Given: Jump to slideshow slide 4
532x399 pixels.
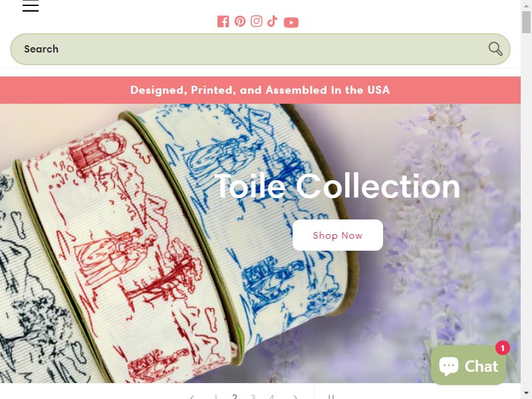Looking at the screenshot, I should tap(271, 396).
